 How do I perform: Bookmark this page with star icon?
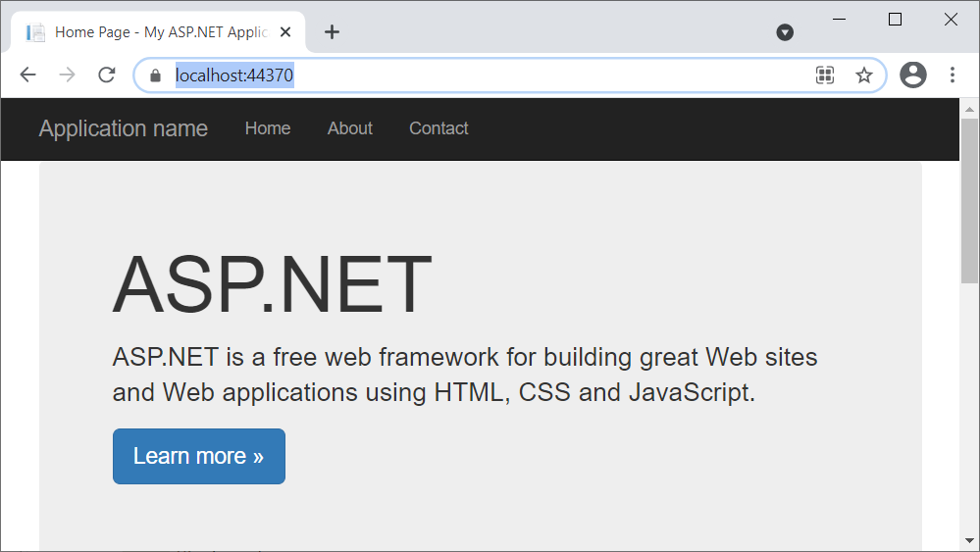[863, 75]
